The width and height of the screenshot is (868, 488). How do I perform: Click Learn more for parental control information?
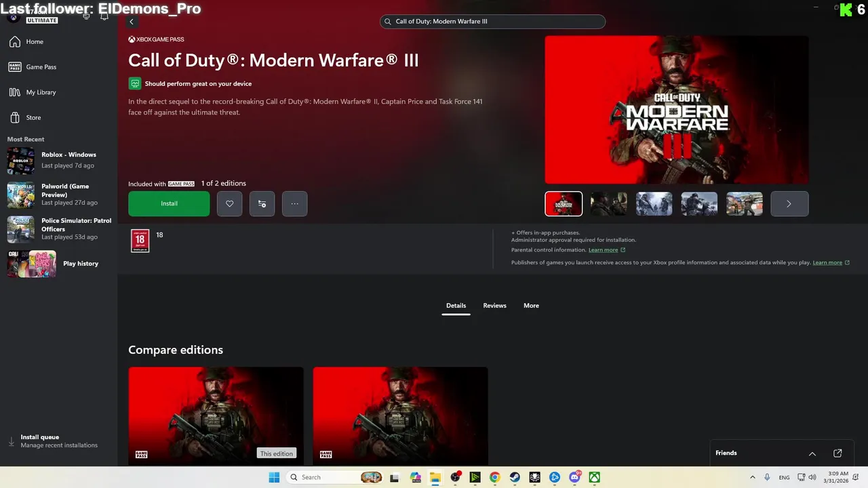coord(606,250)
